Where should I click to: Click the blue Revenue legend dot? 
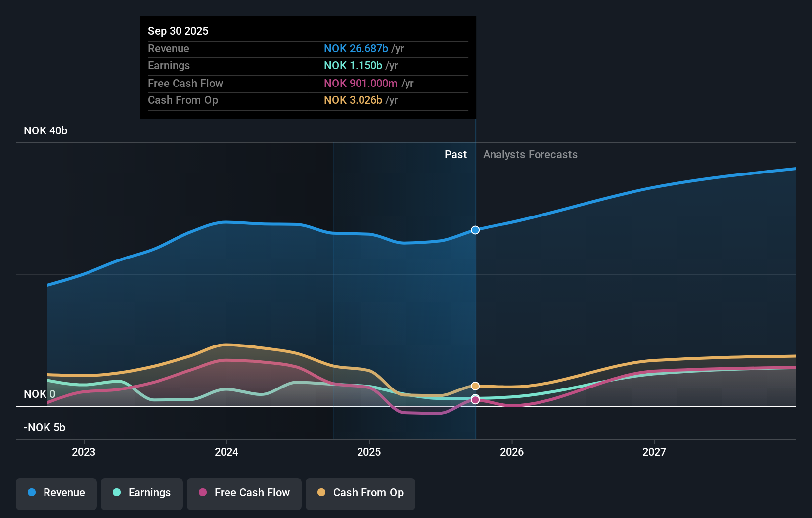[31, 493]
